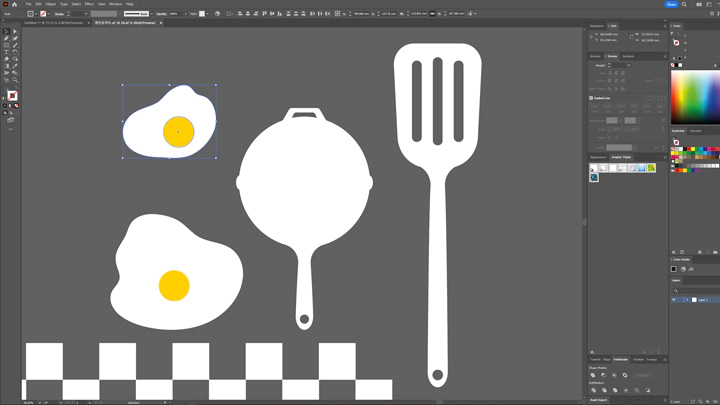Click the Recolor Artwork wheel icon
The width and height of the screenshot is (720, 405).
coord(217,14)
